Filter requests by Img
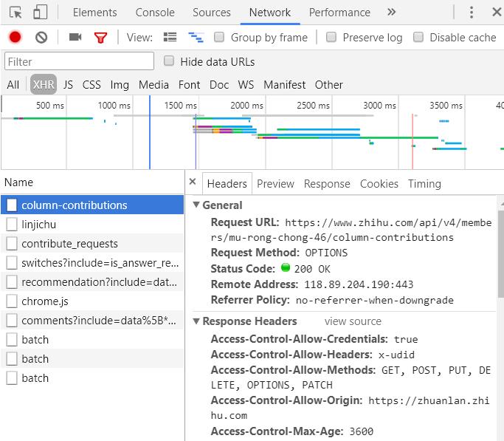This screenshot has width=504, height=441. coord(120,85)
